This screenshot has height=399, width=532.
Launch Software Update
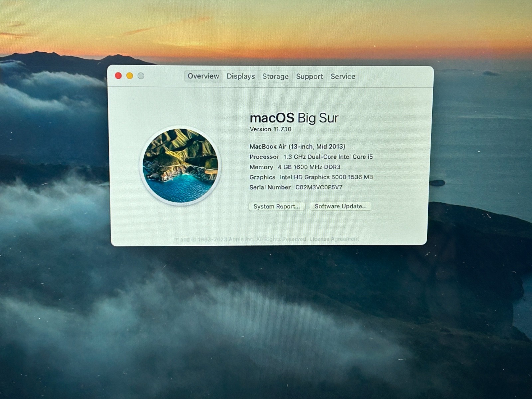click(340, 206)
